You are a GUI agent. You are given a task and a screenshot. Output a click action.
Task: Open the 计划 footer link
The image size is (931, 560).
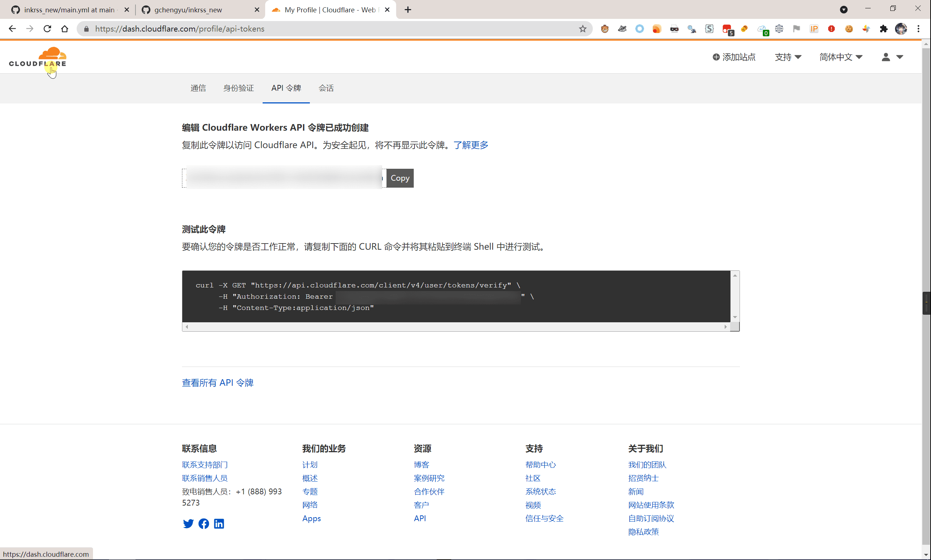[x=310, y=465]
